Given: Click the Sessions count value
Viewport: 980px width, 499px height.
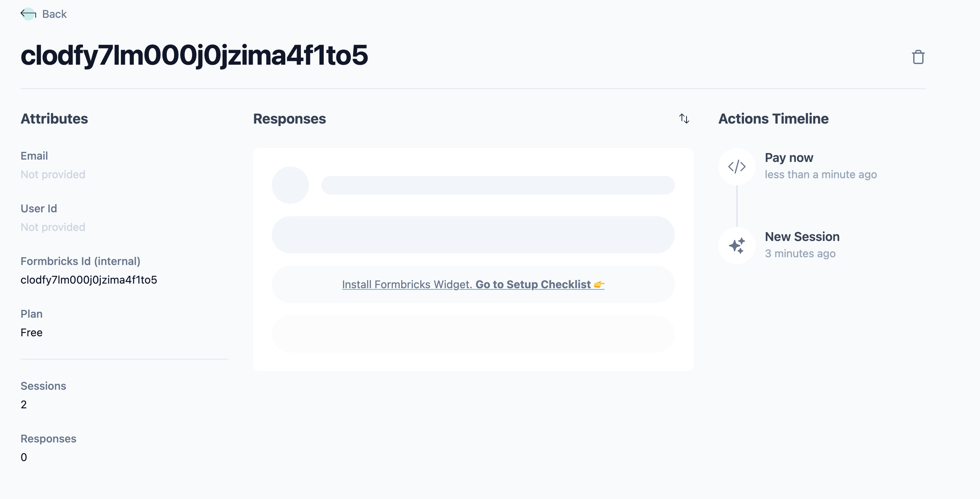Looking at the screenshot, I should [24, 404].
